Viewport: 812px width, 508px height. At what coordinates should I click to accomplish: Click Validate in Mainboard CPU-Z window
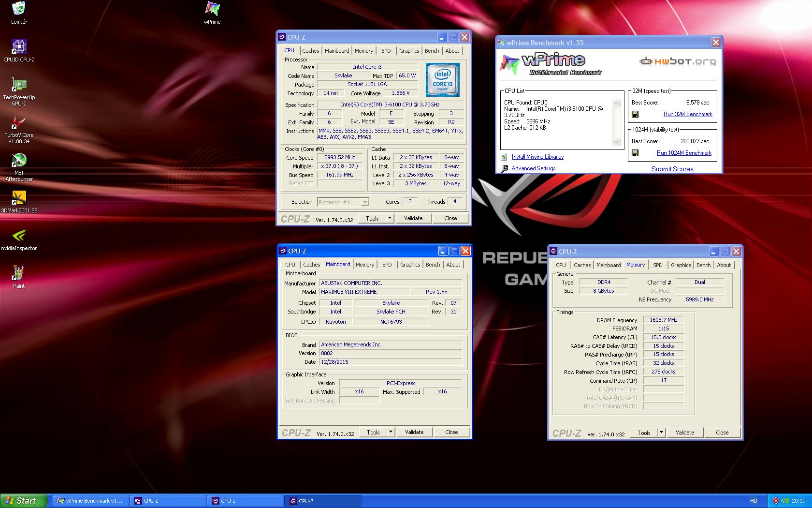pos(414,432)
